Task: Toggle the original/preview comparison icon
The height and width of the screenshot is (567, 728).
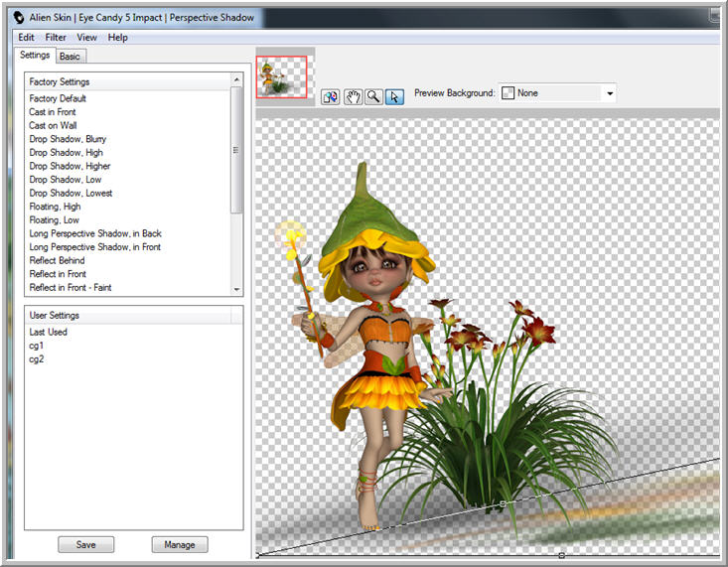Action: click(x=330, y=97)
